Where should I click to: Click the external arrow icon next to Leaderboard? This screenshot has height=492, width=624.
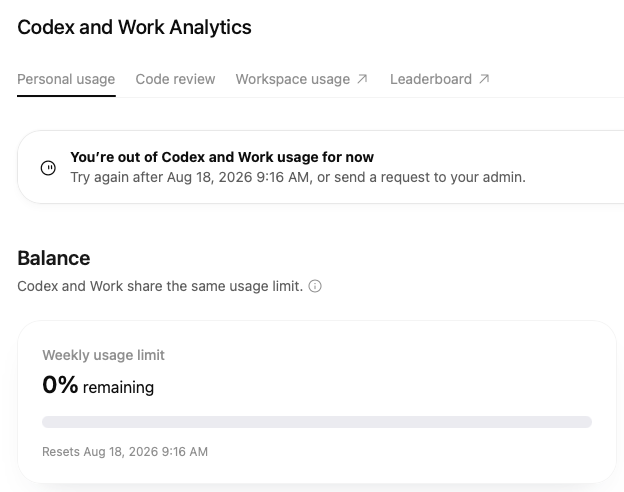click(484, 79)
